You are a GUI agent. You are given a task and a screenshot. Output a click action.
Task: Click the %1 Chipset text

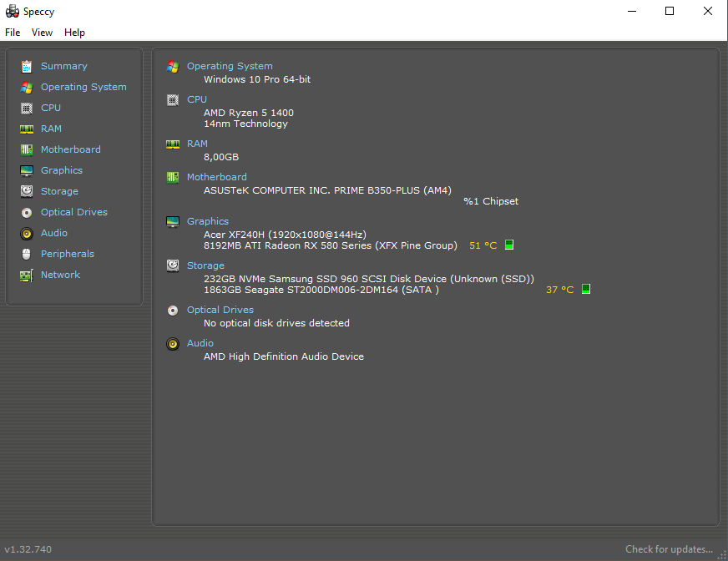[x=491, y=201]
